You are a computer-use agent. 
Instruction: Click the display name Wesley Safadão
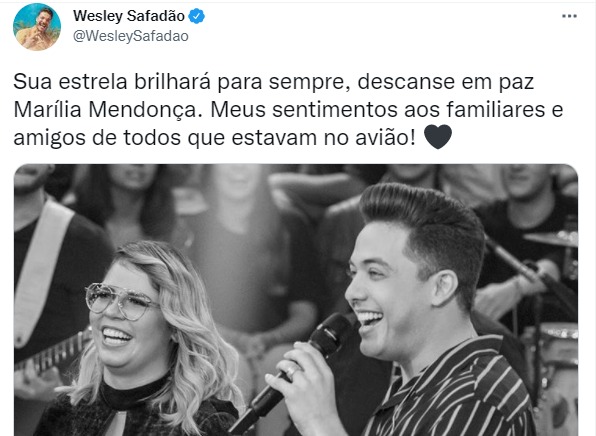pyautogui.click(x=129, y=16)
